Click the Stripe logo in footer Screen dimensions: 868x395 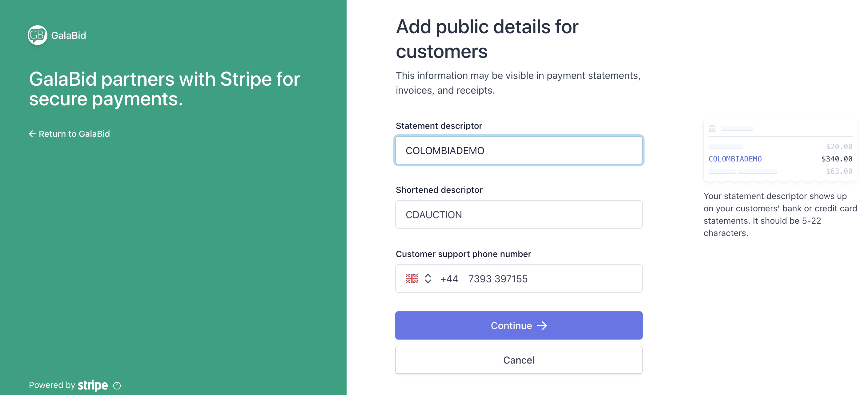coord(93,385)
